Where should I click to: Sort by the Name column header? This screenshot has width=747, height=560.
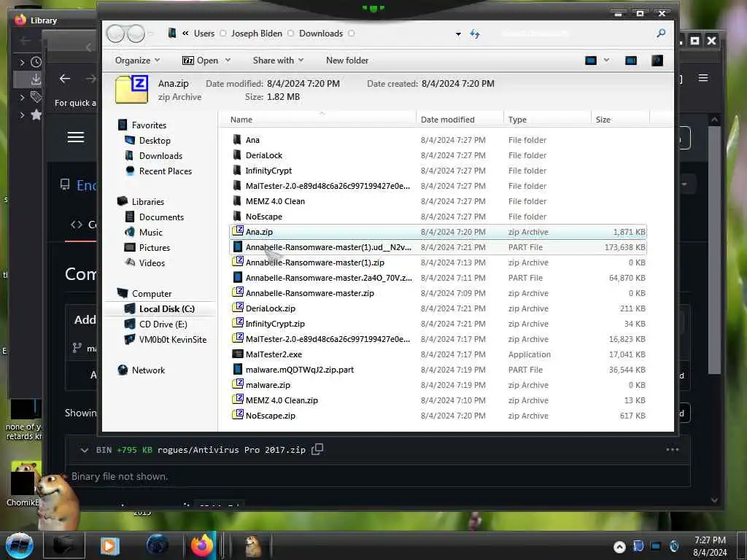[x=317, y=120]
